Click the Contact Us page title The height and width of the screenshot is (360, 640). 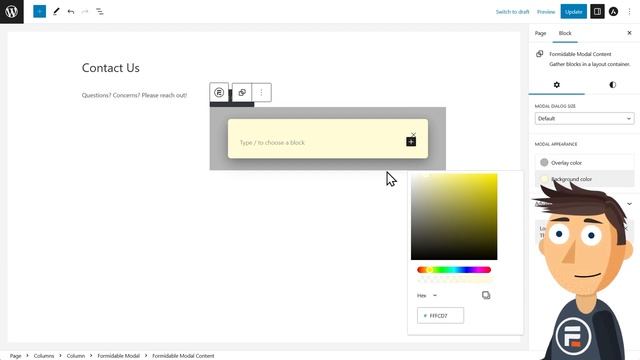click(x=111, y=68)
